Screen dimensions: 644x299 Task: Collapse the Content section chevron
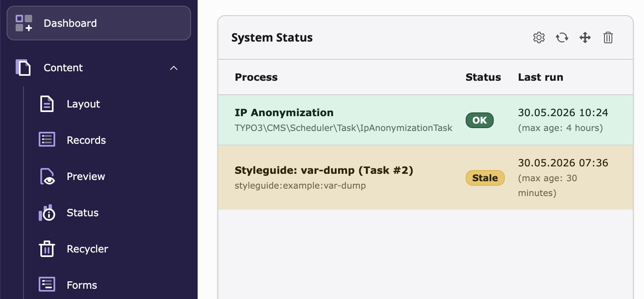tap(174, 68)
